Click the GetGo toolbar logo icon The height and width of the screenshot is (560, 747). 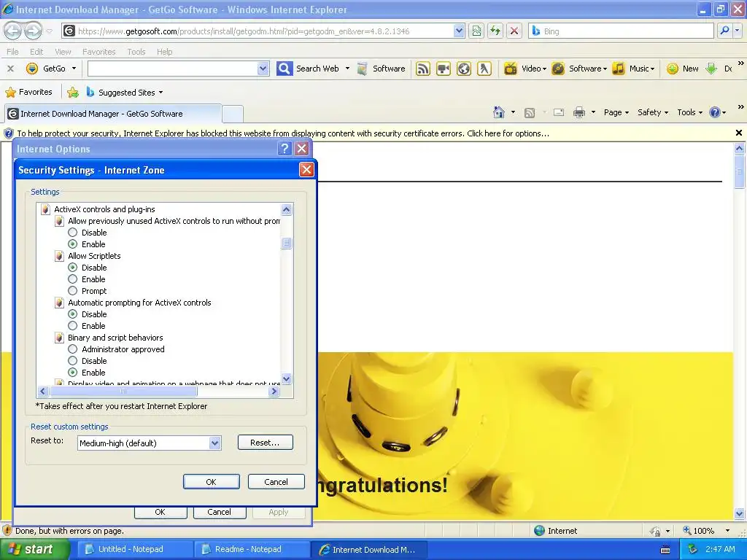32,69
